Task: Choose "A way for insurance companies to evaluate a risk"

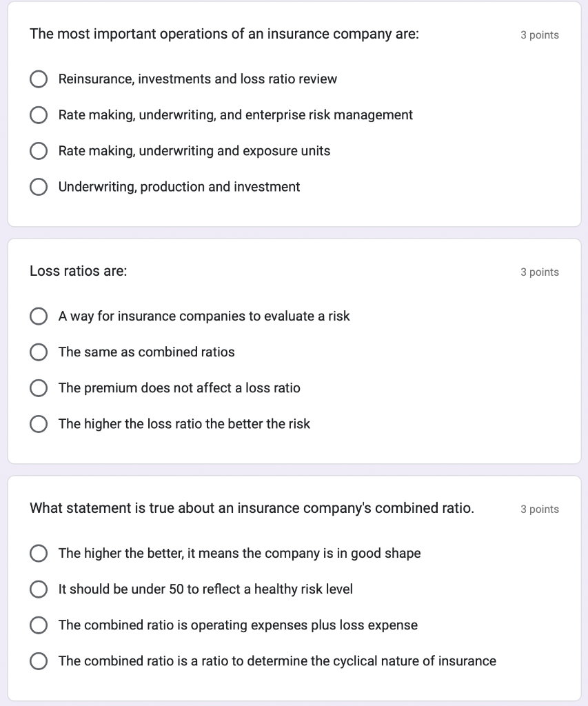Action: (x=39, y=316)
